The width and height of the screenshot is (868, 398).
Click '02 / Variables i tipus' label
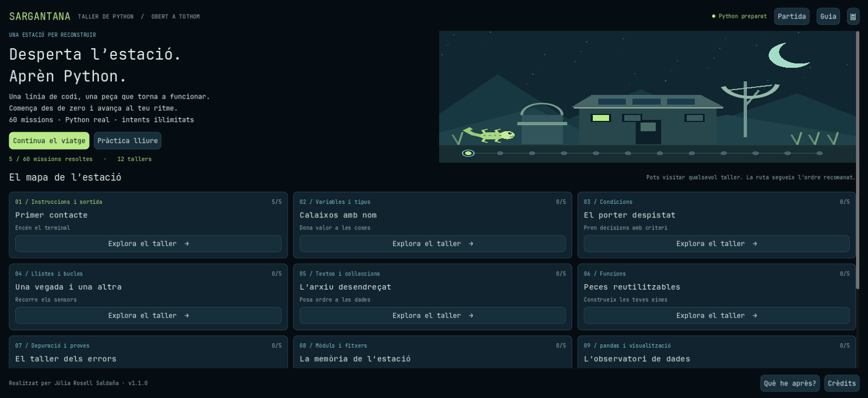(335, 202)
